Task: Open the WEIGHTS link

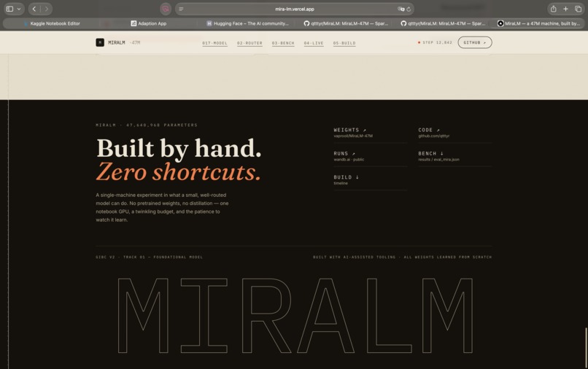Action: pos(370,133)
